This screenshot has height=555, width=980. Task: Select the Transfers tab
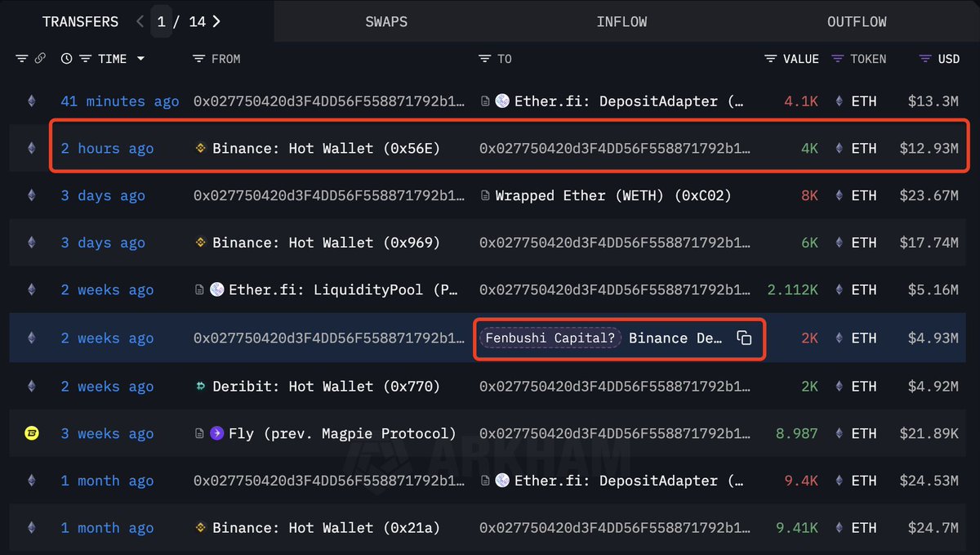click(80, 22)
